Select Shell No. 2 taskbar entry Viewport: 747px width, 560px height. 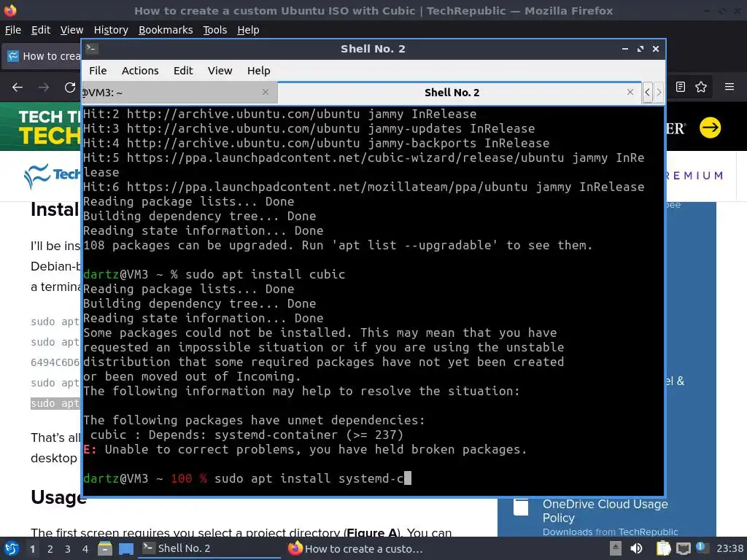(x=209, y=548)
